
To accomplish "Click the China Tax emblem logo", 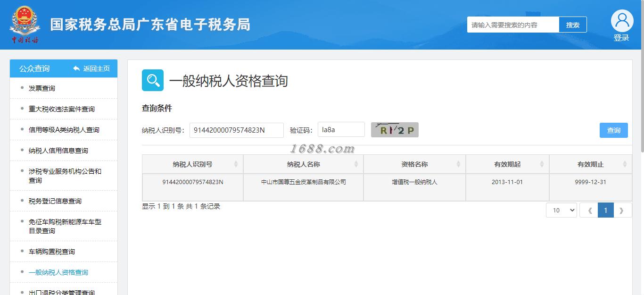I will tap(25, 25).
